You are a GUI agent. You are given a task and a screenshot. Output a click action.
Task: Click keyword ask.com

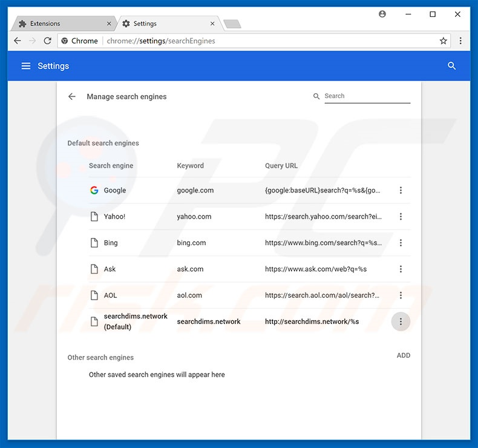click(190, 269)
